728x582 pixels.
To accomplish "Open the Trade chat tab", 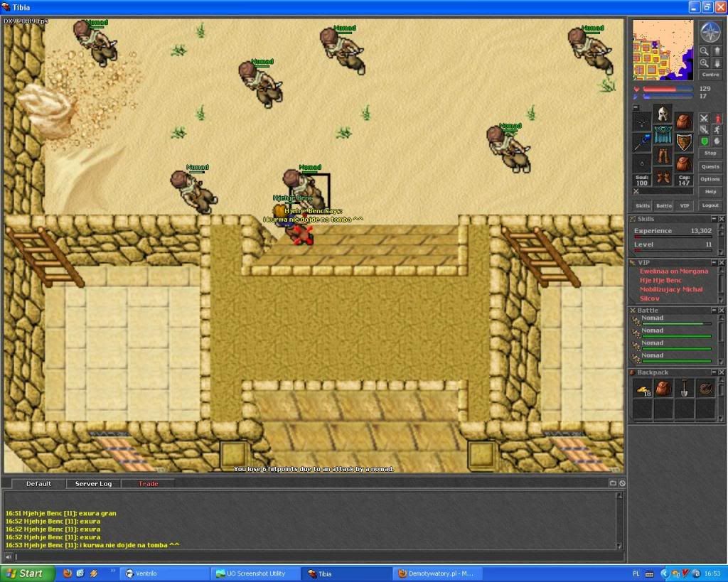I will pos(148,484).
